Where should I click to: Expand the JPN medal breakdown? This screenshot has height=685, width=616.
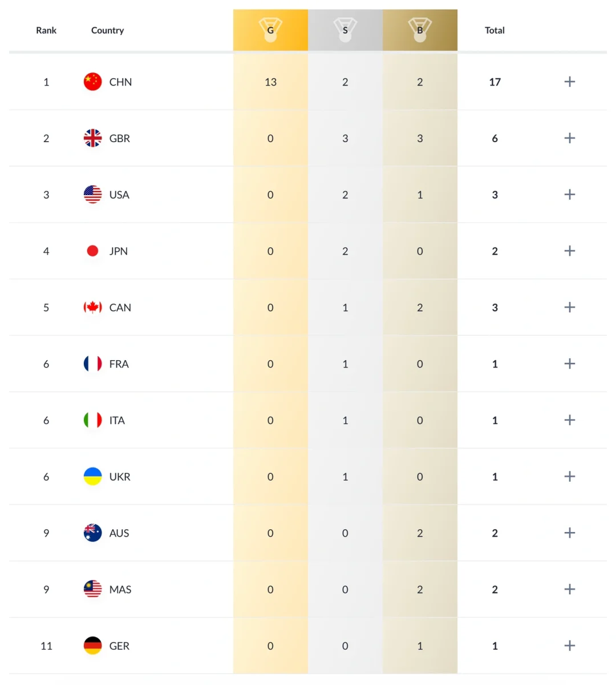click(x=569, y=251)
